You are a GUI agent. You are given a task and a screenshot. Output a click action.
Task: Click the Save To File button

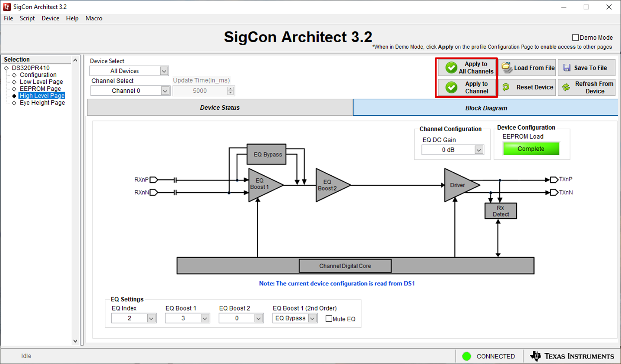[x=586, y=68]
